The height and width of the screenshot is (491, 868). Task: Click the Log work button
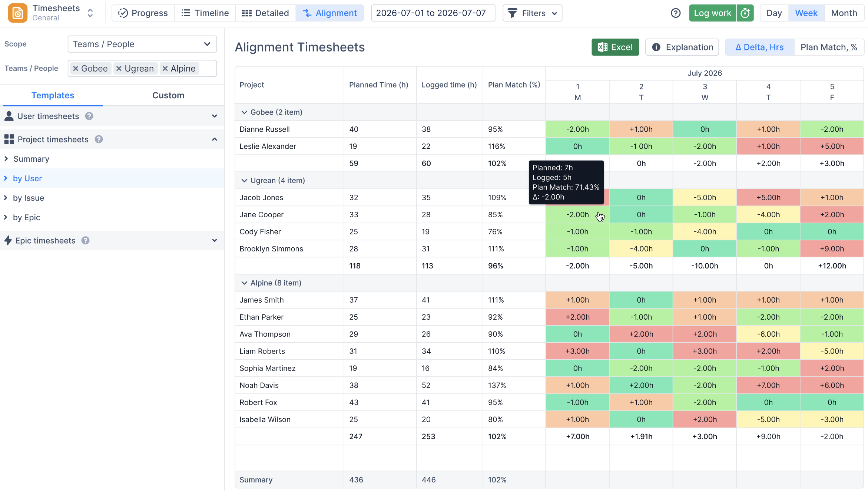pyautogui.click(x=712, y=13)
